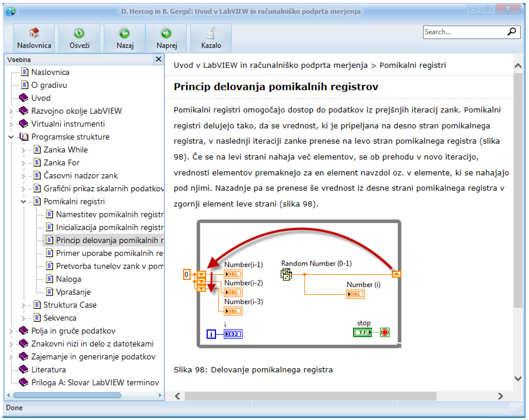Open the Naloga page

pos(68,279)
